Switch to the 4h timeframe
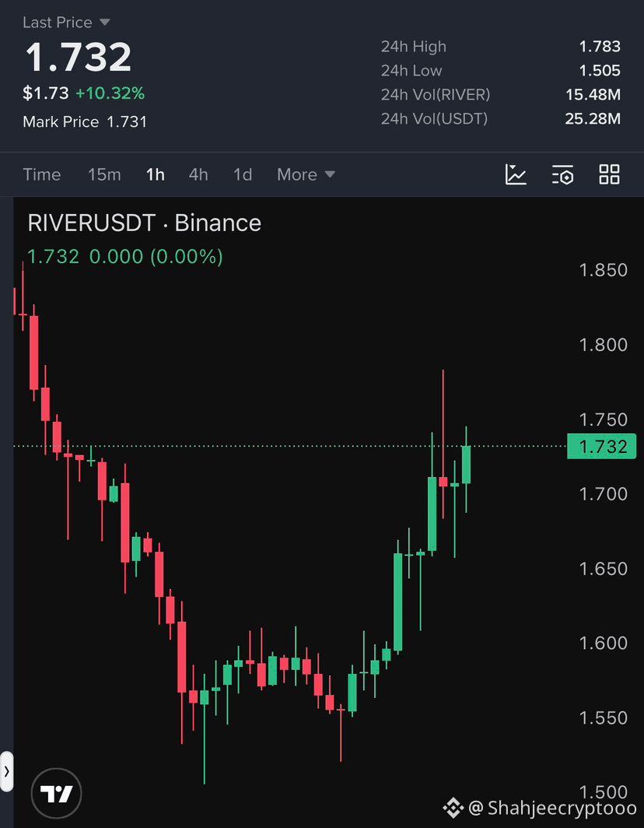Viewport: 644px width, 828px height. [x=198, y=174]
